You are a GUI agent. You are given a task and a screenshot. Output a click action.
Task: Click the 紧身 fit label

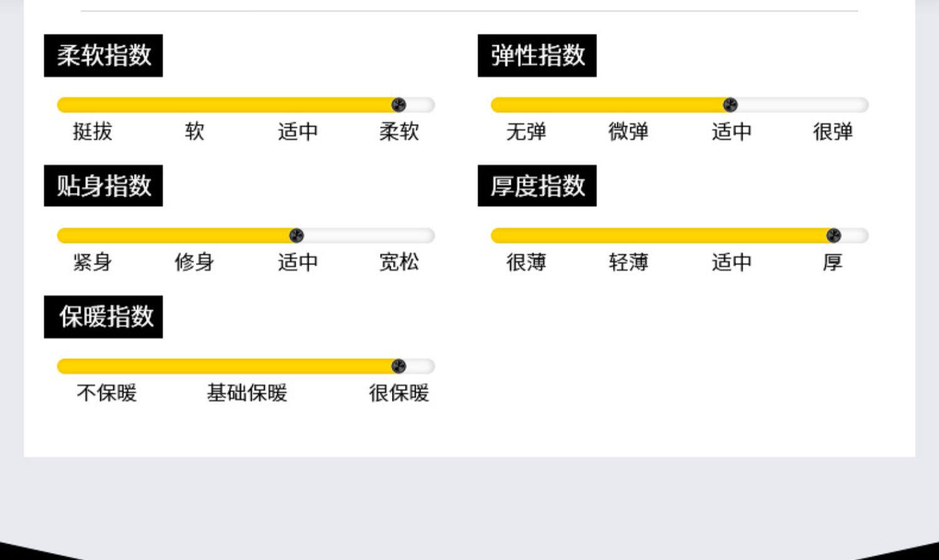tap(93, 262)
